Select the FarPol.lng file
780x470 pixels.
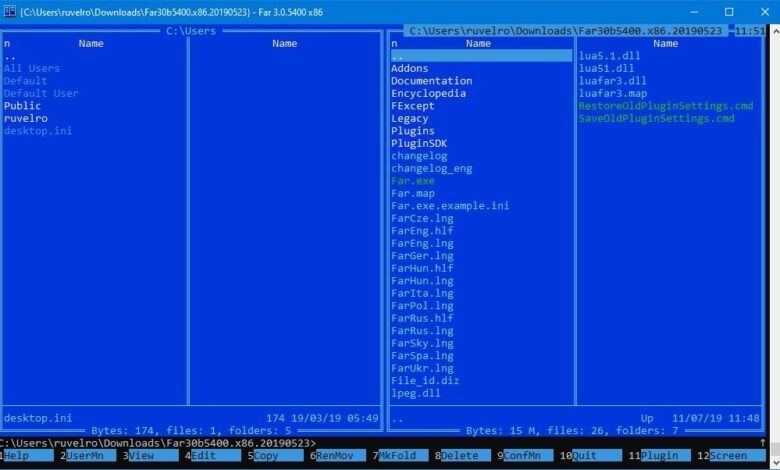coord(422,306)
